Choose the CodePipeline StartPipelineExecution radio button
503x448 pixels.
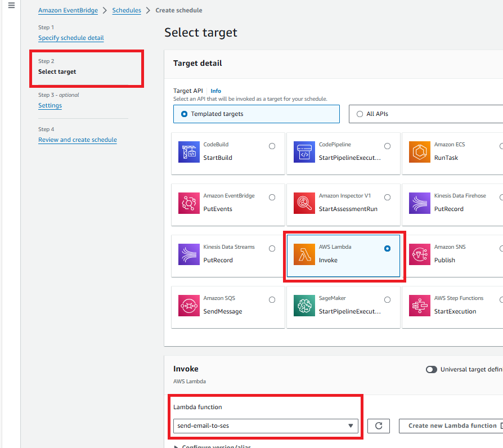point(388,146)
